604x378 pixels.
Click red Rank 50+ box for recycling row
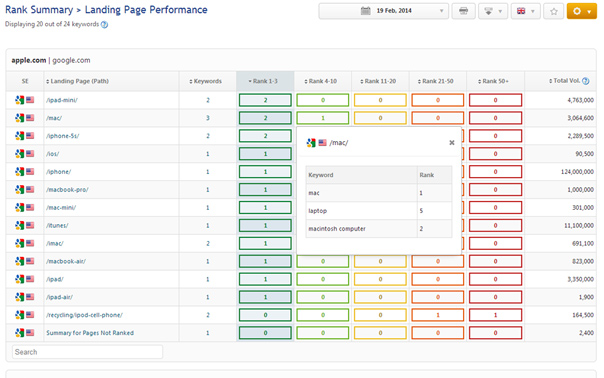(x=495, y=315)
